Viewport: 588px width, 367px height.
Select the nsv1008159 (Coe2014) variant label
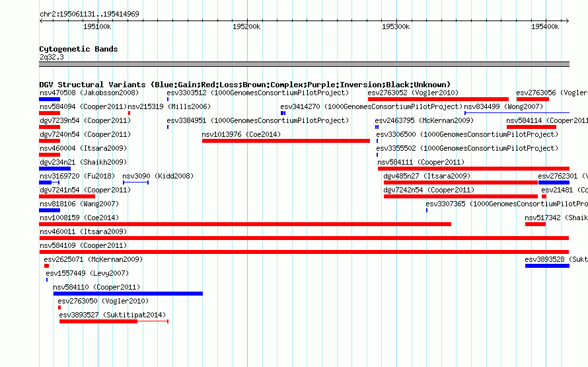tap(79, 218)
